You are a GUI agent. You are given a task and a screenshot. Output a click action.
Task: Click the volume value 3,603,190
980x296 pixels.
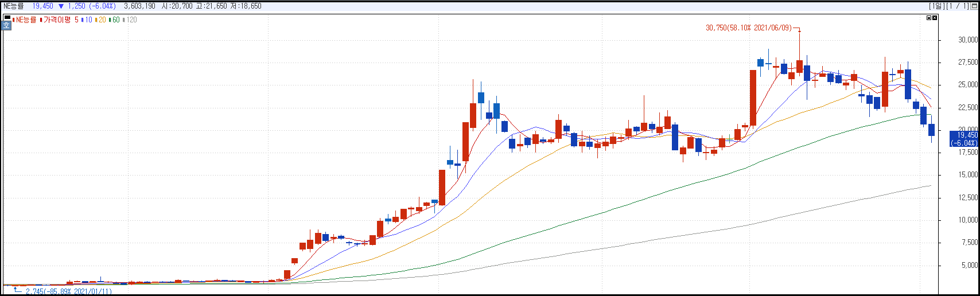tap(139, 6)
